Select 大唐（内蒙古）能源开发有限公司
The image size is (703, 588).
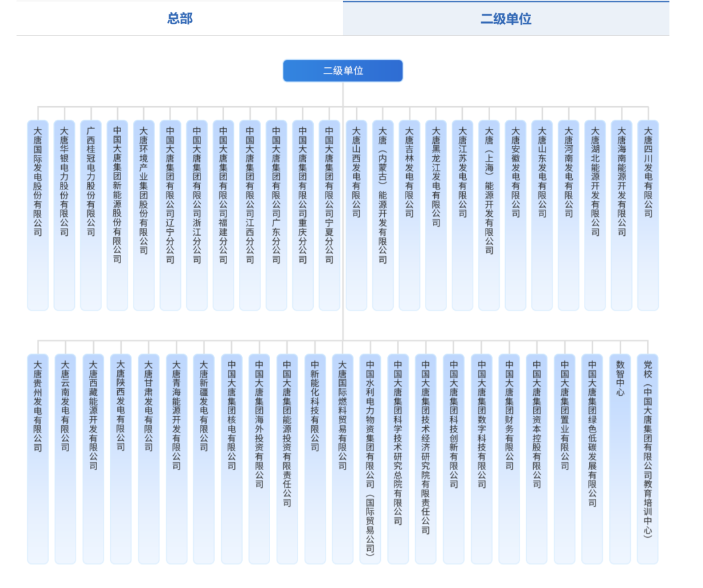click(x=383, y=216)
